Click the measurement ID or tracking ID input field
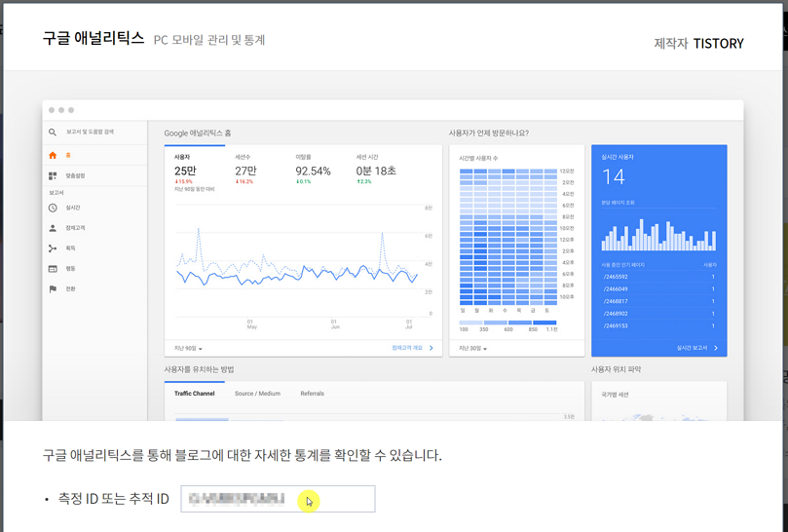This screenshot has height=532, width=788. [x=278, y=499]
